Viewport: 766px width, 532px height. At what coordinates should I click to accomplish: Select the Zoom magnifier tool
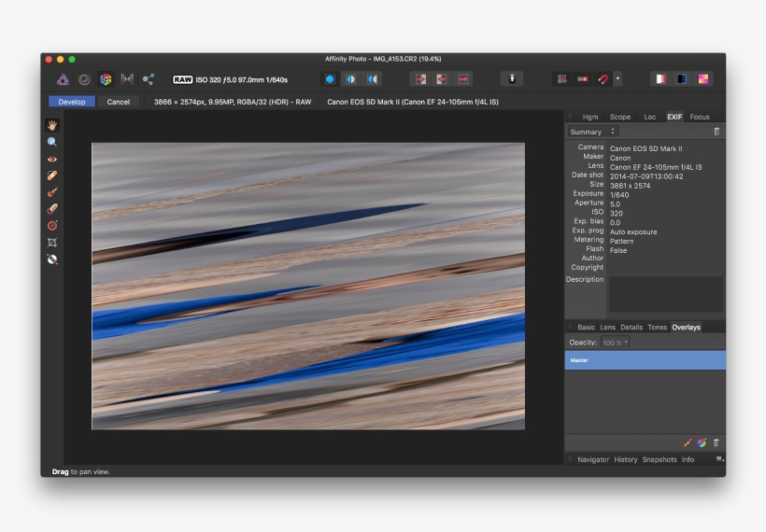pyautogui.click(x=52, y=142)
